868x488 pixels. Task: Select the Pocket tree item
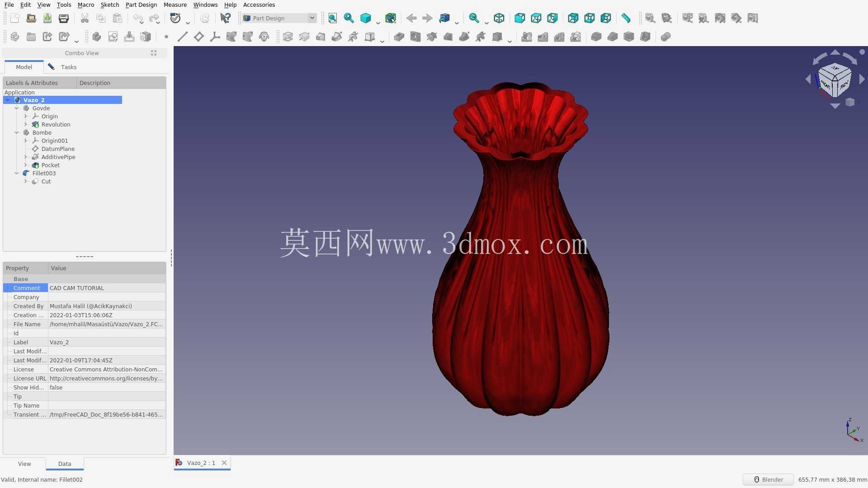point(50,165)
